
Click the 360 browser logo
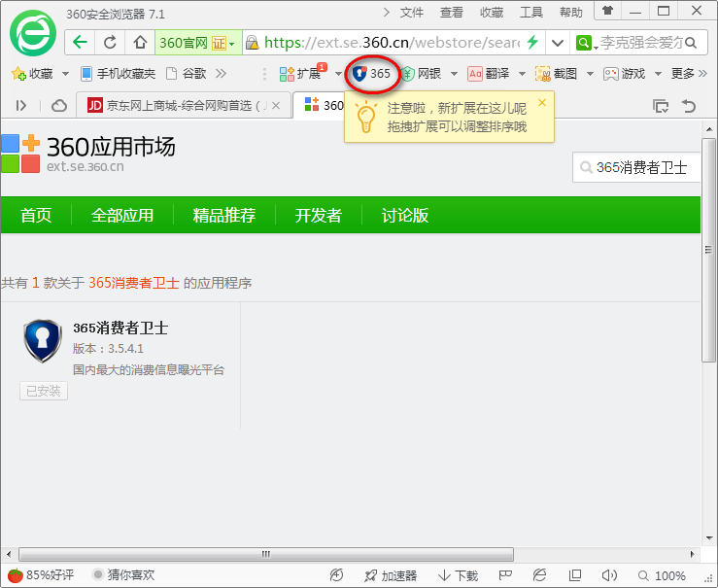coord(33,33)
